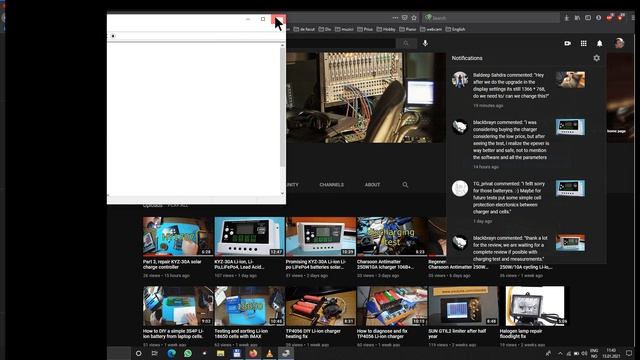Open the Edge browser from taskbar
Image resolution: width=640 pixels, height=360 pixels.
(x=171, y=353)
